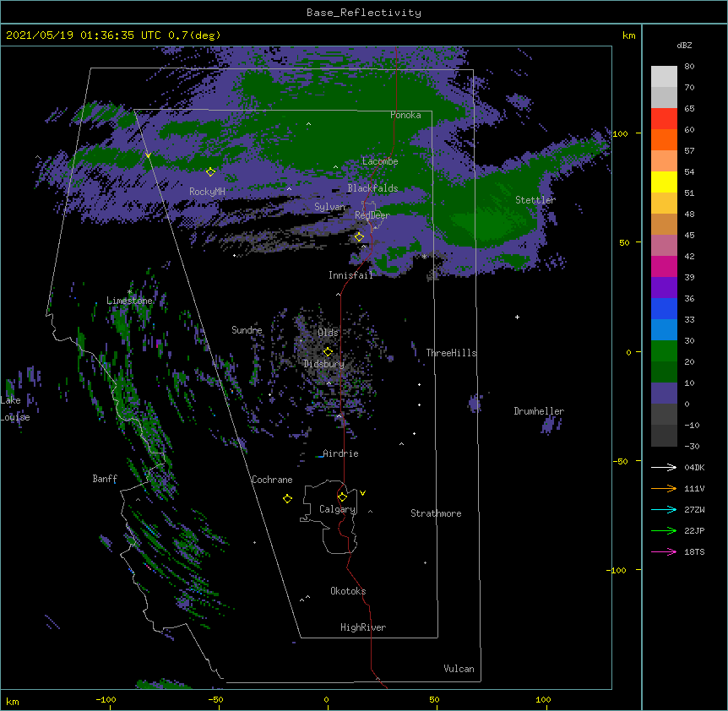Click the 100 tick on bottom axis

tap(543, 699)
